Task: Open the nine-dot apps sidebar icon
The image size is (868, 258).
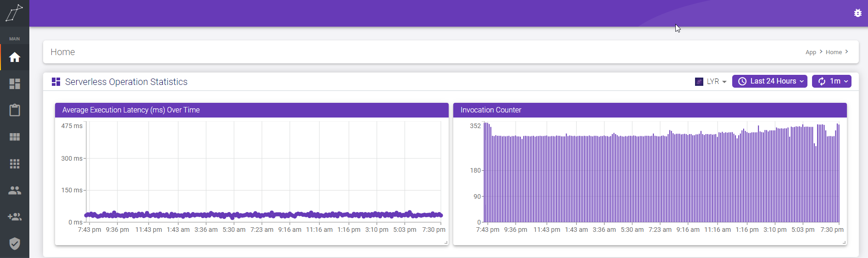Action: click(x=15, y=163)
